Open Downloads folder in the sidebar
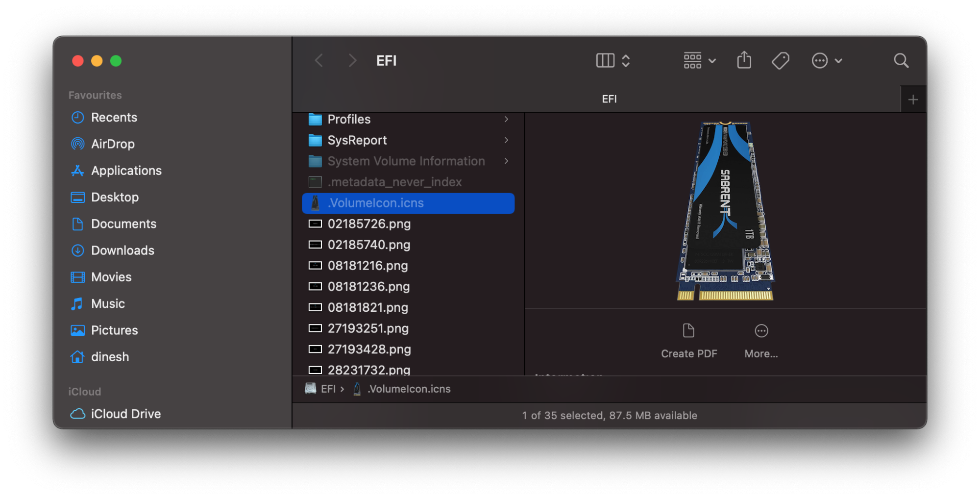The height and width of the screenshot is (499, 980). pyautogui.click(x=122, y=250)
